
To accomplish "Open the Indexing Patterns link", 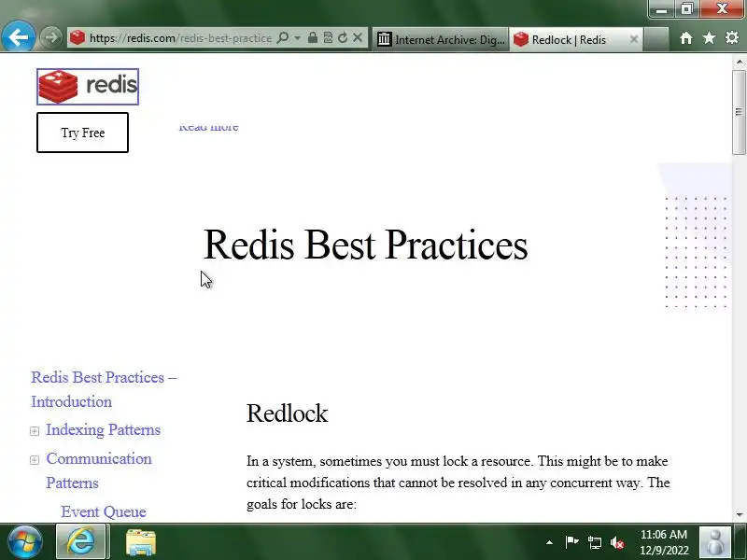I will tap(103, 429).
